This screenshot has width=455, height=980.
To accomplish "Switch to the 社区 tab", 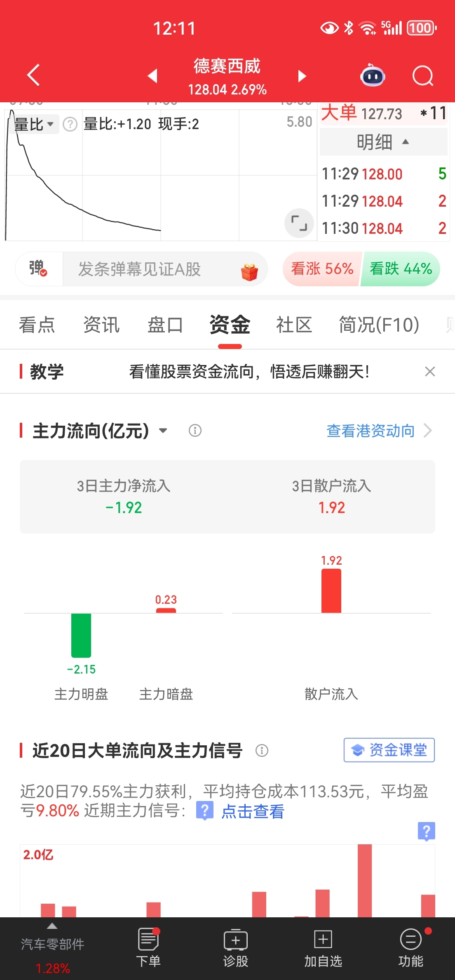I will 294,325.
